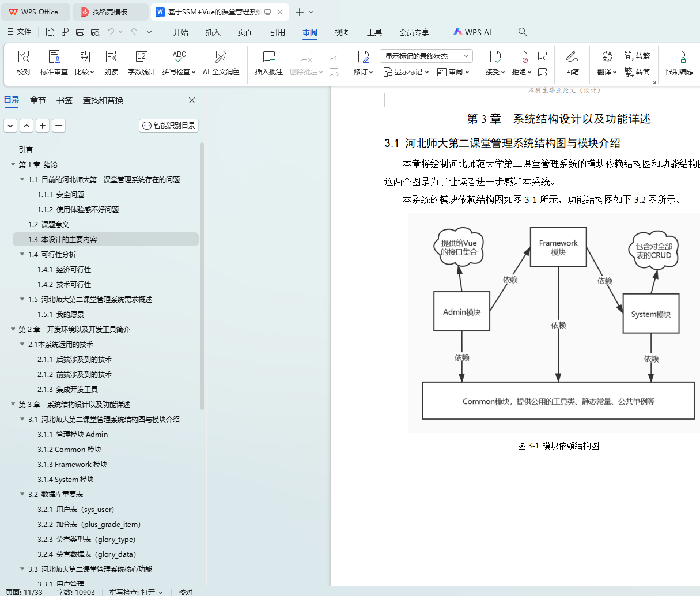Jump to 3.2.4 荣誉数据表 (glory_data) heading
Viewport: 700px width, 596px height.
[86, 554]
